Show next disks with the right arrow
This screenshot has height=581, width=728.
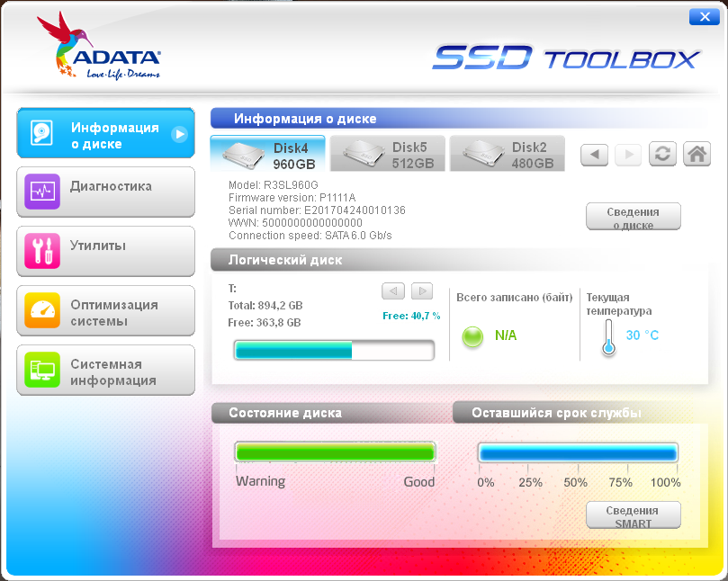[628, 154]
